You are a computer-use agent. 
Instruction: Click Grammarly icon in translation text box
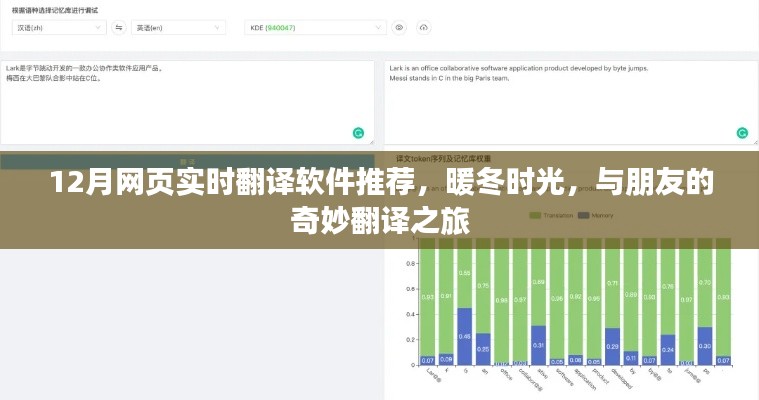(741, 132)
